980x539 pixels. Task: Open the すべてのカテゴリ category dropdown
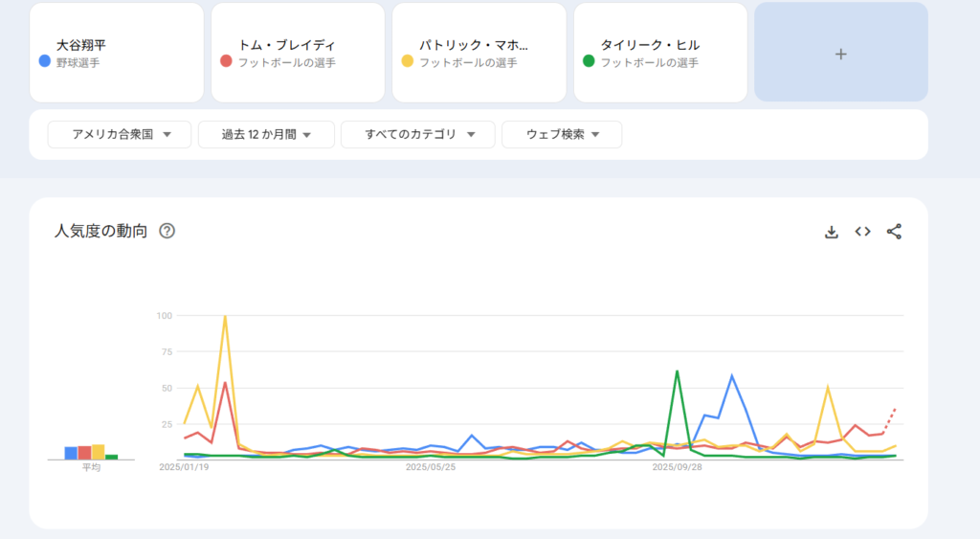(417, 135)
